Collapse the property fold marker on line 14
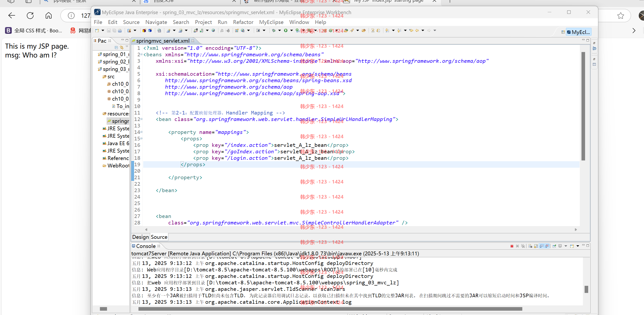The height and width of the screenshot is (315, 644). click(x=141, y=132)
